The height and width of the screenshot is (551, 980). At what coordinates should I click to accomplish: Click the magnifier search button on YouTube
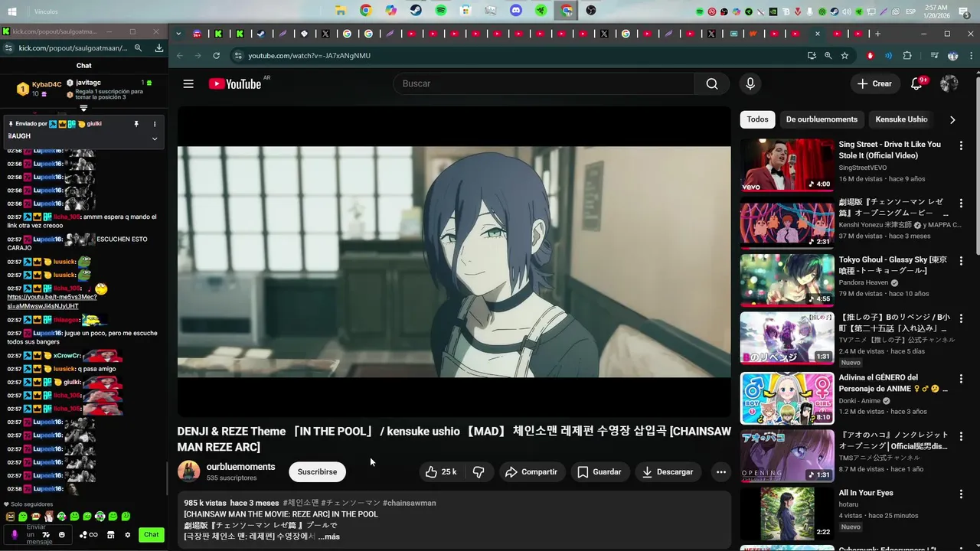coord(712,83)
